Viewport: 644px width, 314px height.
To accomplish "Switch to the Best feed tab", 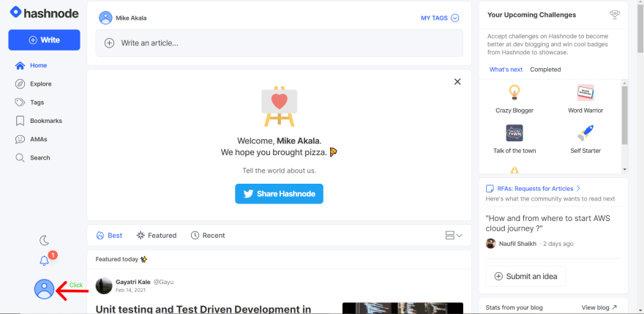I will pyautogui.click(x=109, y=236).
